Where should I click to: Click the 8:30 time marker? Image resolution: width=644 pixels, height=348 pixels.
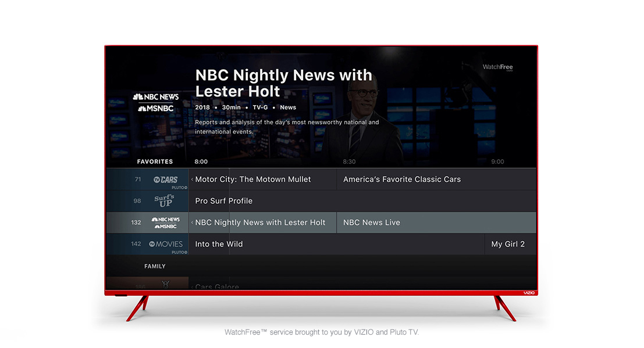click(349, 162)
